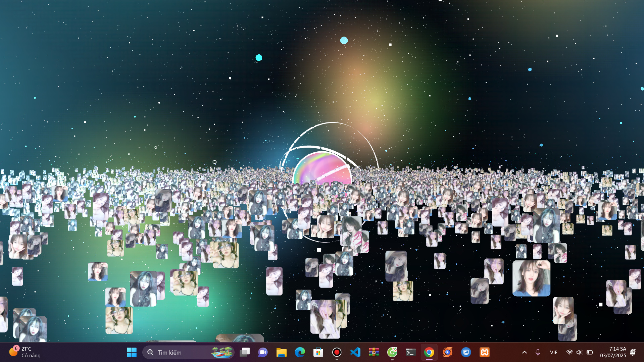Open the Cốc Cốc browser
The height and width of the screenshot is (362, 644).
point(392,352)
